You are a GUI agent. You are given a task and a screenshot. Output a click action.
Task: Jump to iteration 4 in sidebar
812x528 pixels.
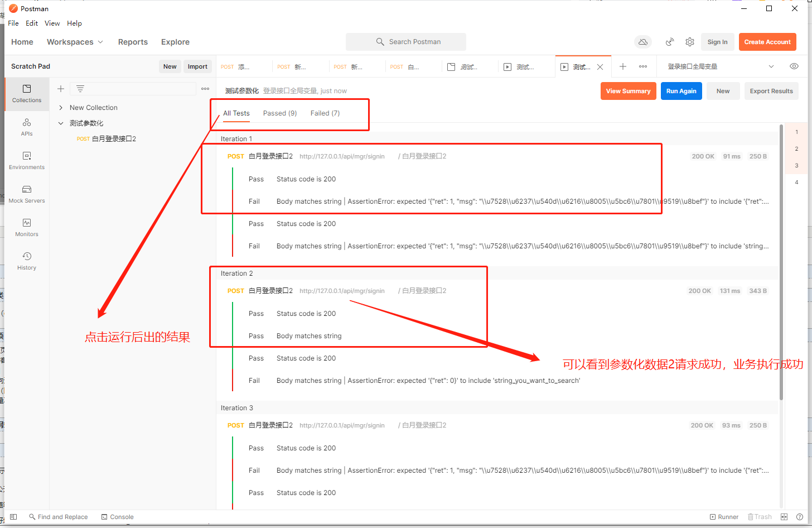pos(796,183)
